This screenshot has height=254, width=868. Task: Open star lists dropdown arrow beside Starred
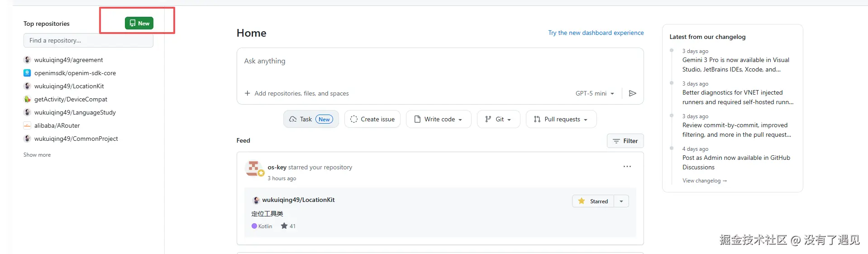[621, 201]
